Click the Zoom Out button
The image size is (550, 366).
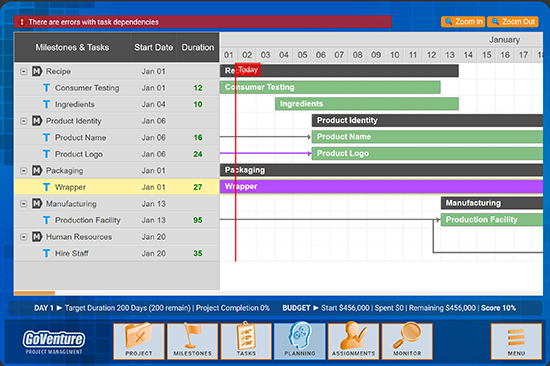(x=513, y=22)
